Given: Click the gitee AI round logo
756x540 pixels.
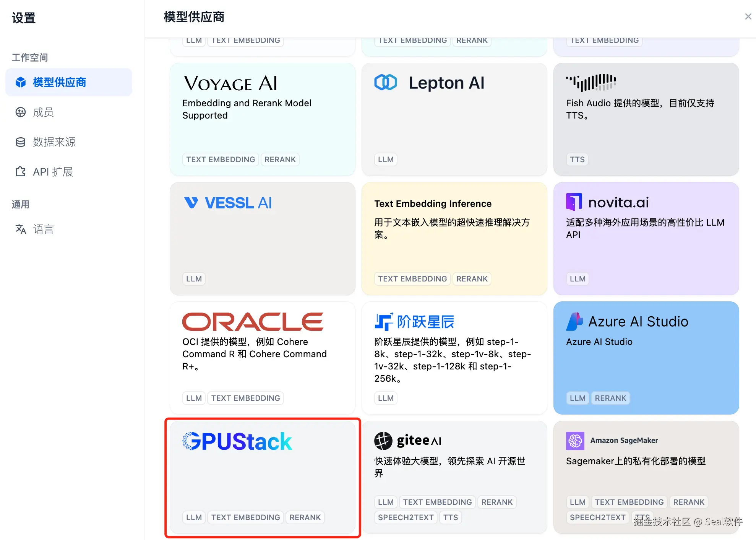Looking at the screenshot, I should [383, 441].
